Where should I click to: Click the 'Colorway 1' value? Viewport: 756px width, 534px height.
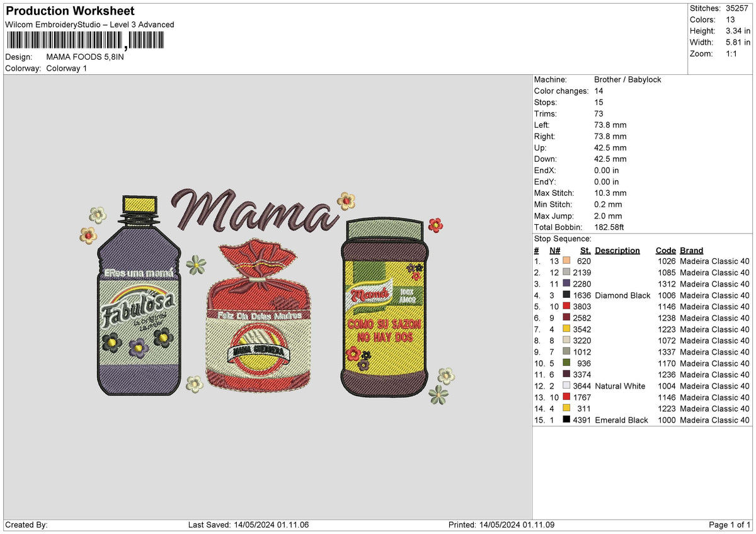(x=67, y=68)
